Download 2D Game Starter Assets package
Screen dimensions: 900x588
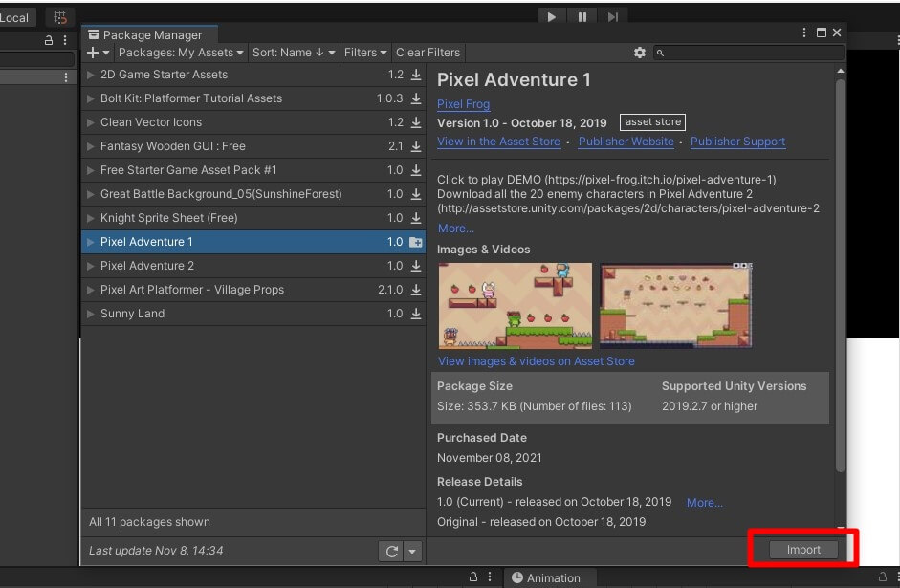[416, 75]
